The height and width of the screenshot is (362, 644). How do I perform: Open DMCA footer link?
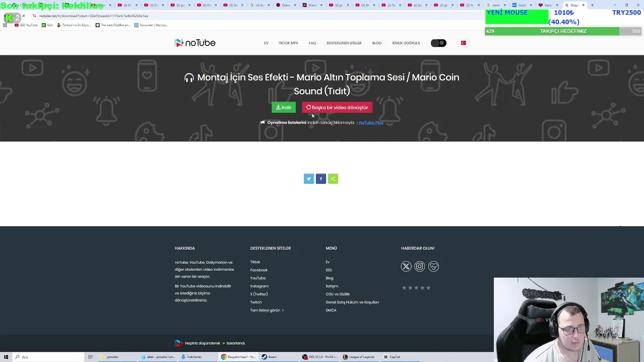331,310
